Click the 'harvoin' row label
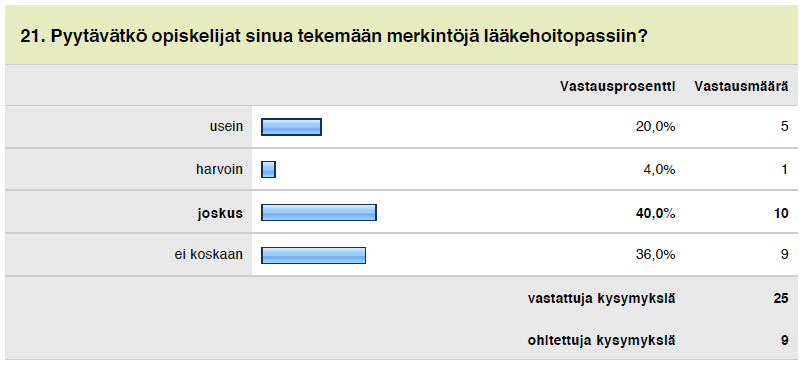Image resolution: width=803 pixels, height=377 pixels. (x=219, y=169)
